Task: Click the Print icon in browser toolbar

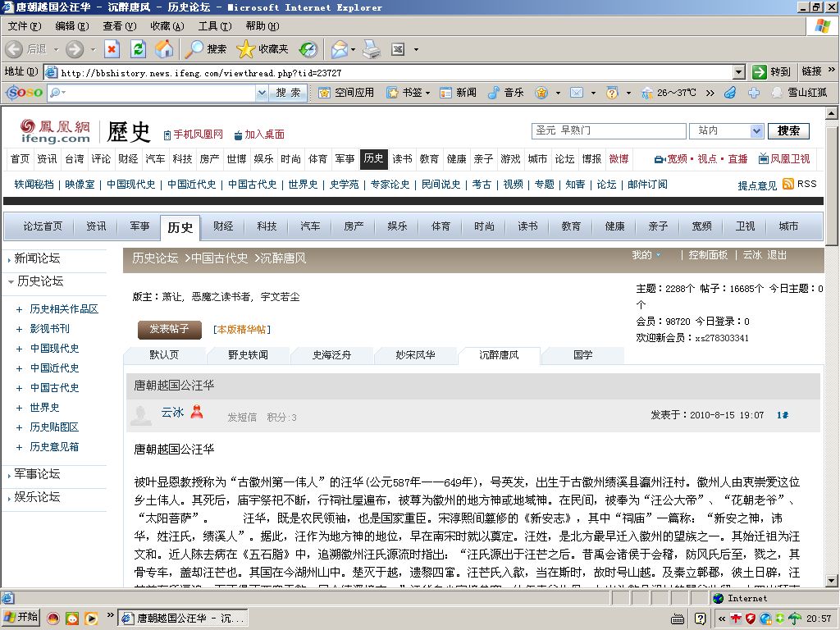Action: tap(369, 49)
